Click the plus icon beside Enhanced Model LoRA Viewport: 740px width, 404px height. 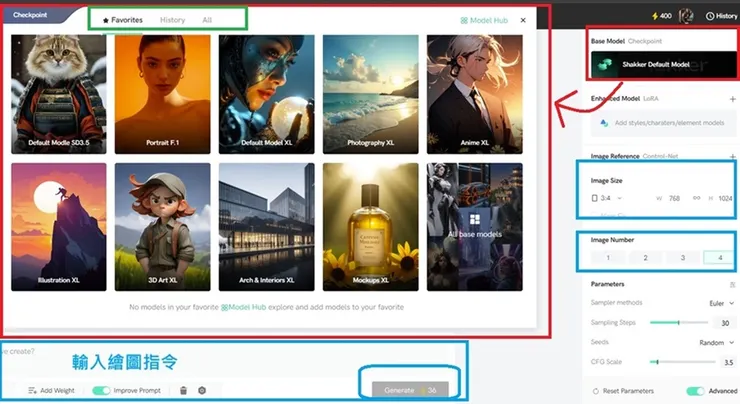pyautogui.click(x=732, y=99)
